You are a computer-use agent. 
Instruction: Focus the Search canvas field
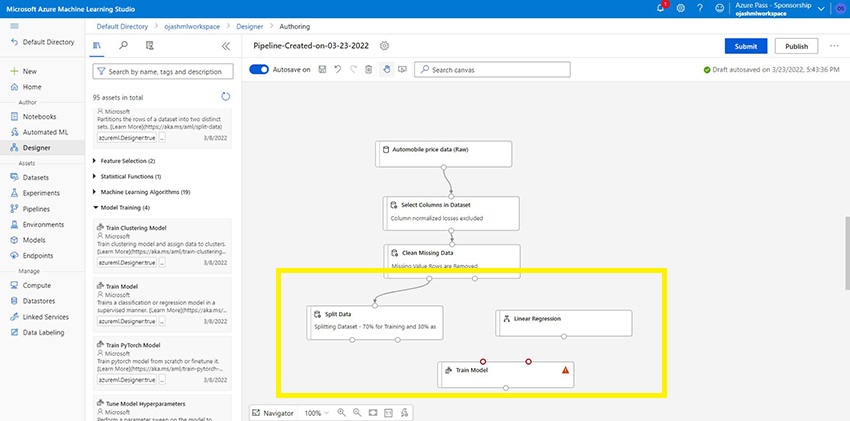point(492,70)
